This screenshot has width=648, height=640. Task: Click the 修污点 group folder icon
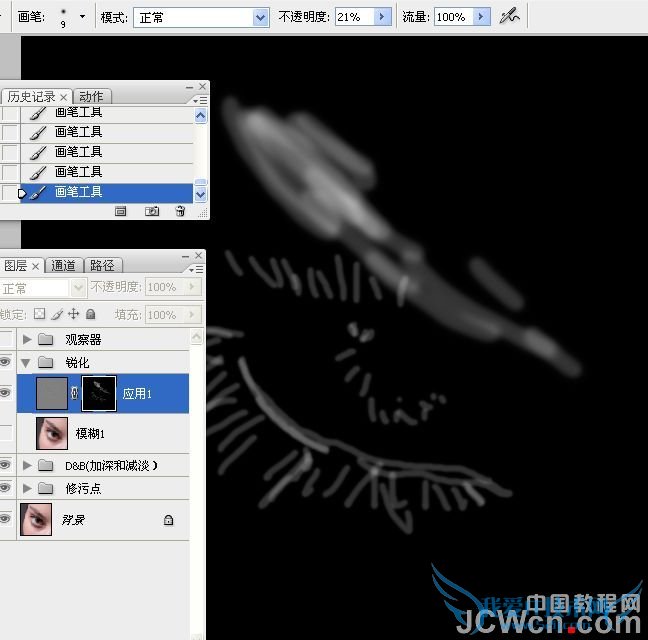(45, 489)
